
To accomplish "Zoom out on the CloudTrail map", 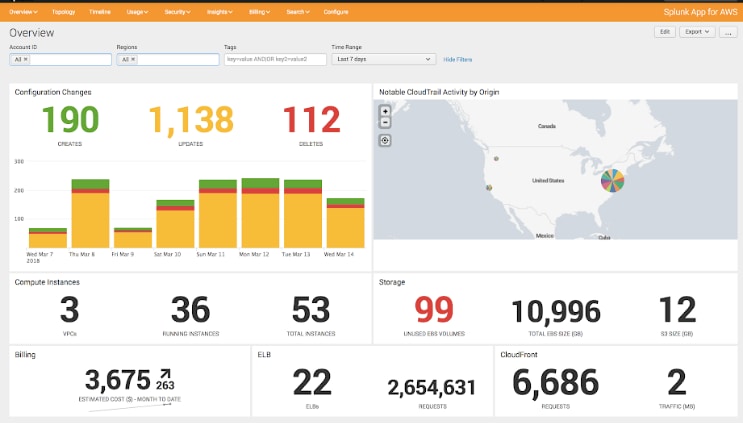I will pyautogui.click(x=385, y=123).
